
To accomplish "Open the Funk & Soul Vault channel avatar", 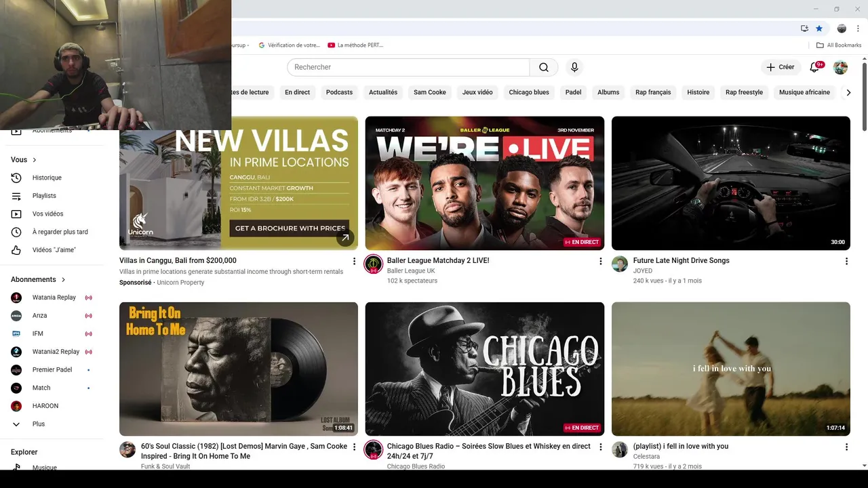I will tap(127, 450).
